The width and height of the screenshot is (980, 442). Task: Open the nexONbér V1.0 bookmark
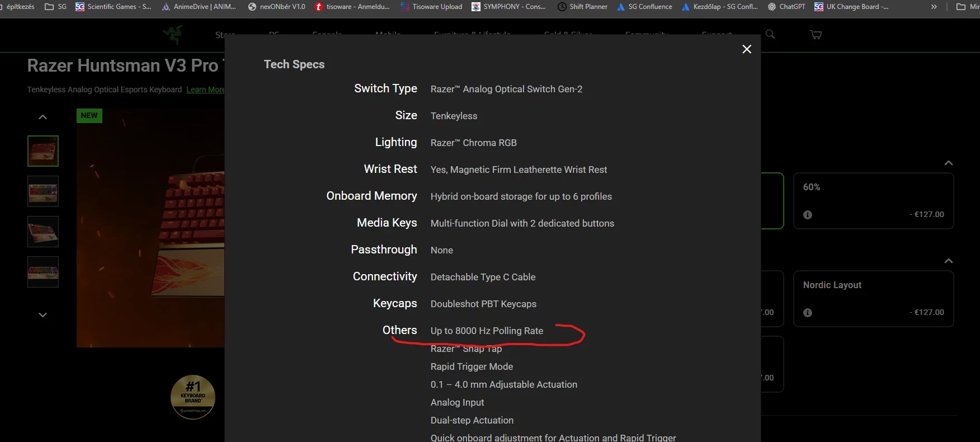[277, 7]
